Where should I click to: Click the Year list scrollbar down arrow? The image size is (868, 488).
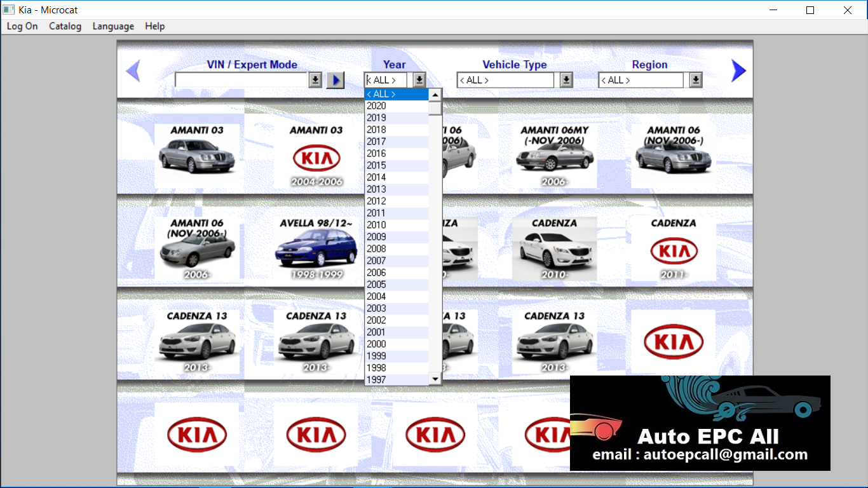pyautogui.click(x=435, y=379)
